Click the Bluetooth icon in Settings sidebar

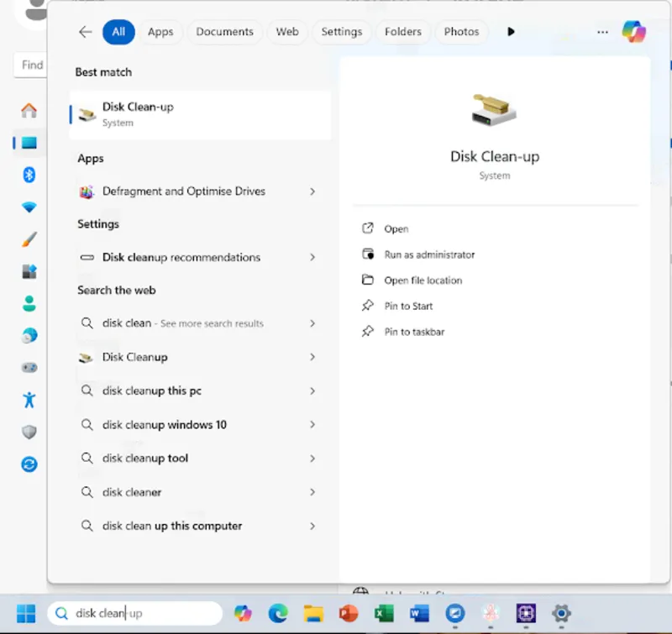(x=29, y=175)
